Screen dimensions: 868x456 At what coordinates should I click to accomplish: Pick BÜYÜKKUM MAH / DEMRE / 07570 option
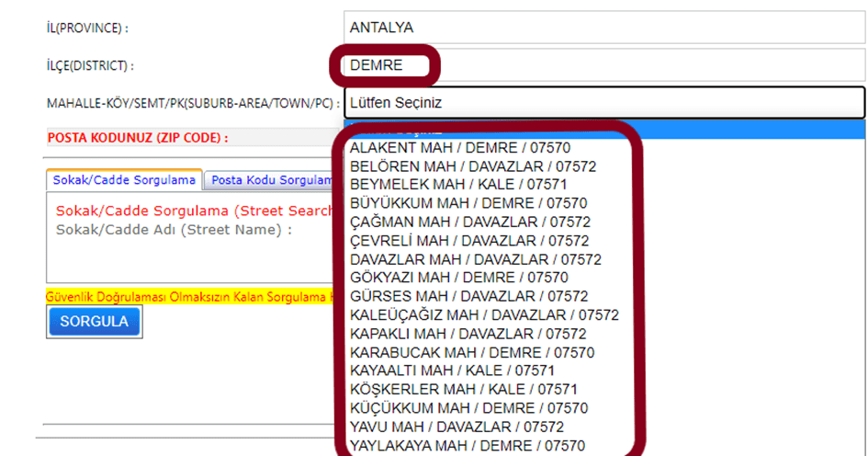(468, 203)
